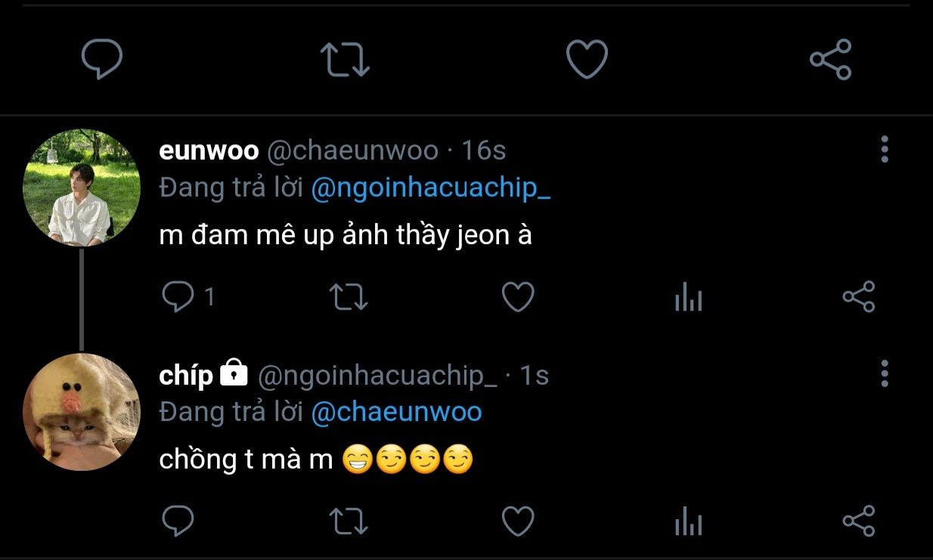Reply to the main tweet at top

pyautogui.click(x=101, y=60)
